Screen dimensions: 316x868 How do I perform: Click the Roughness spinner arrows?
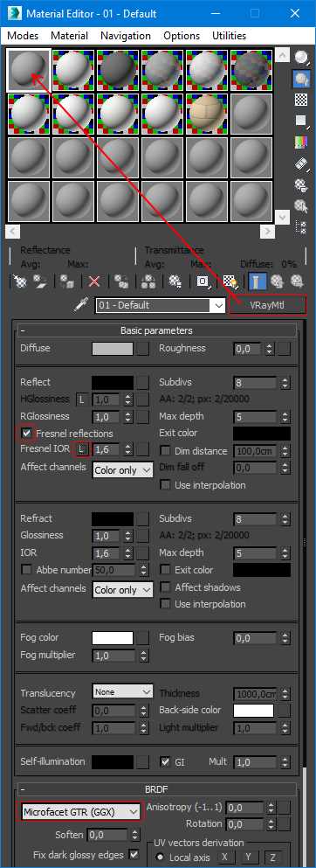click(x=269, y=349)
